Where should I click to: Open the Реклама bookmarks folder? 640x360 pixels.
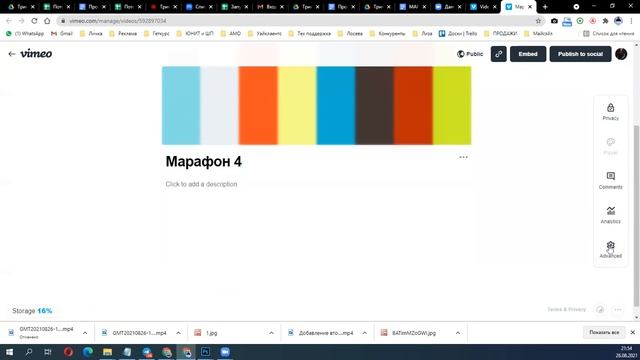tap(123, 33)
